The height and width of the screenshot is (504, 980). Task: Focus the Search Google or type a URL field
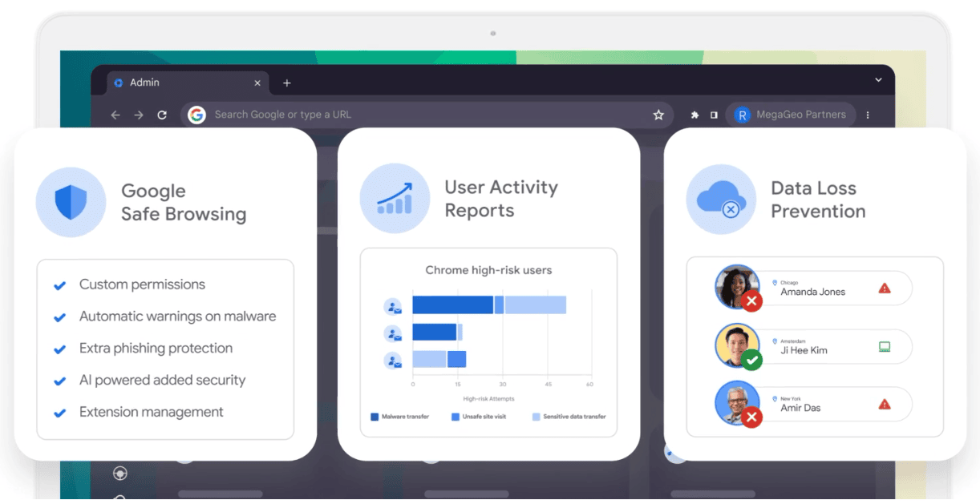tap(425, 115)
